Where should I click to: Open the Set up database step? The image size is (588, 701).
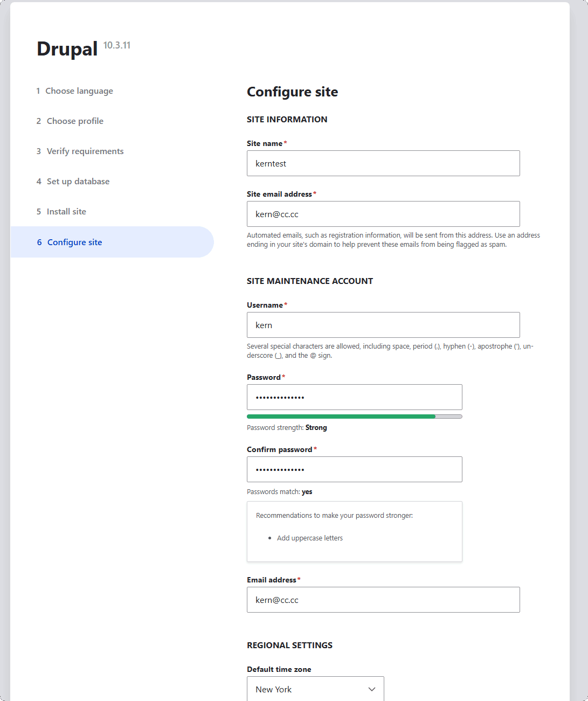78,182
